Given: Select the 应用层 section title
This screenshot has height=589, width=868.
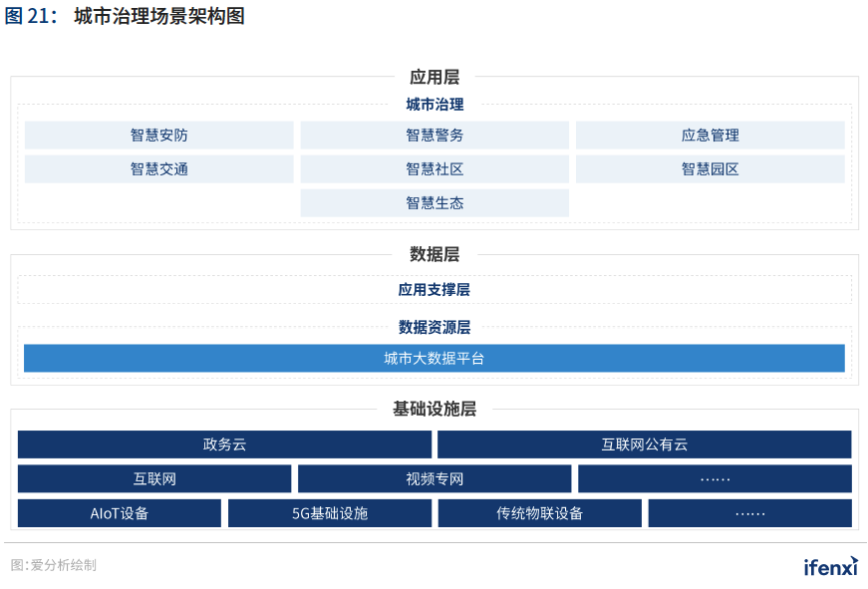Looking at the screenshot, I should pos(434,76).
